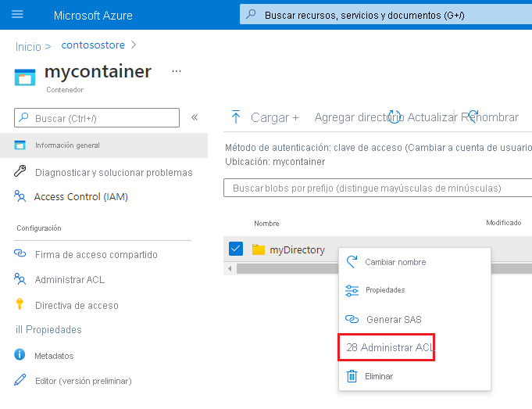The width and height of the screenshot is (532, 409).
Task: Click the mycontainer container icon
Action: point(25,77)
